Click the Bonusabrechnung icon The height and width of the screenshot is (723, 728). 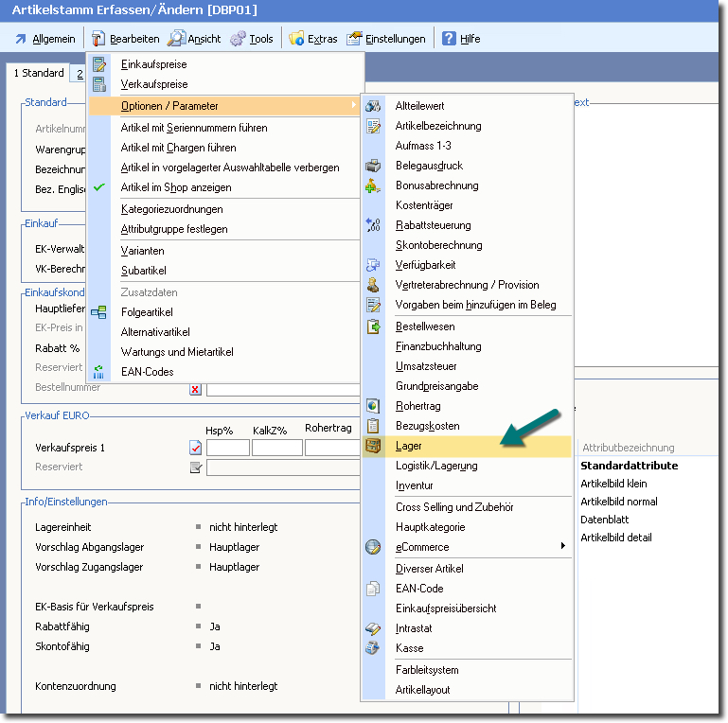(x=373, y=185)
